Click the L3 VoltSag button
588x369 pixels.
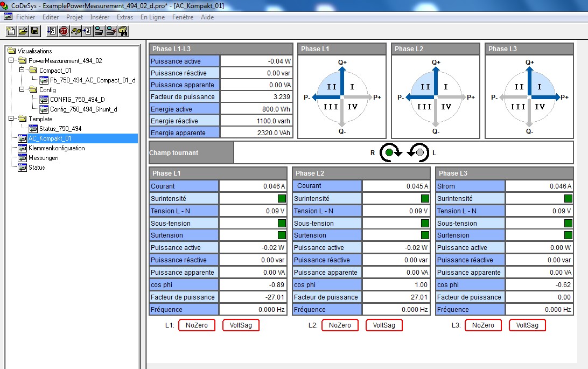pos(527,325)
